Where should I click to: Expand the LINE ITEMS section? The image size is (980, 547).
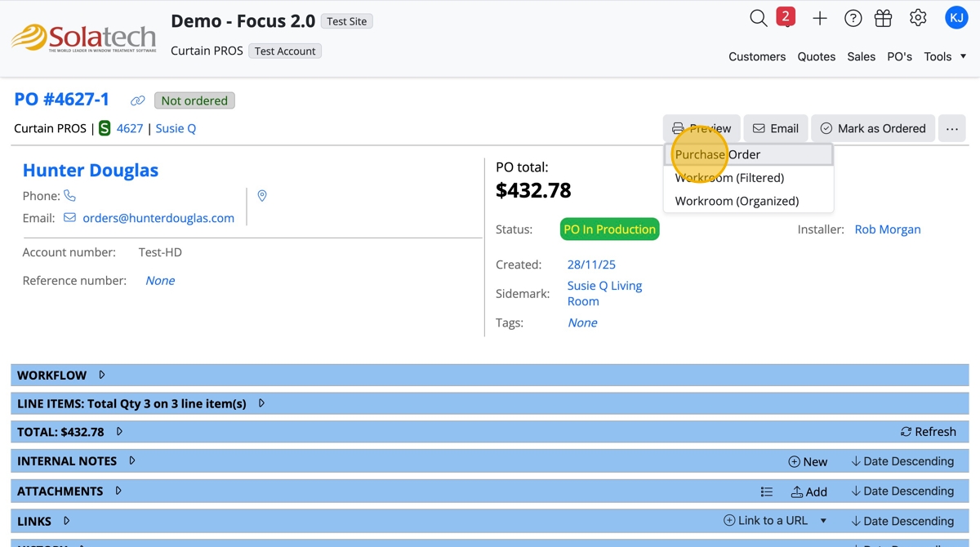tap(261, 403)
